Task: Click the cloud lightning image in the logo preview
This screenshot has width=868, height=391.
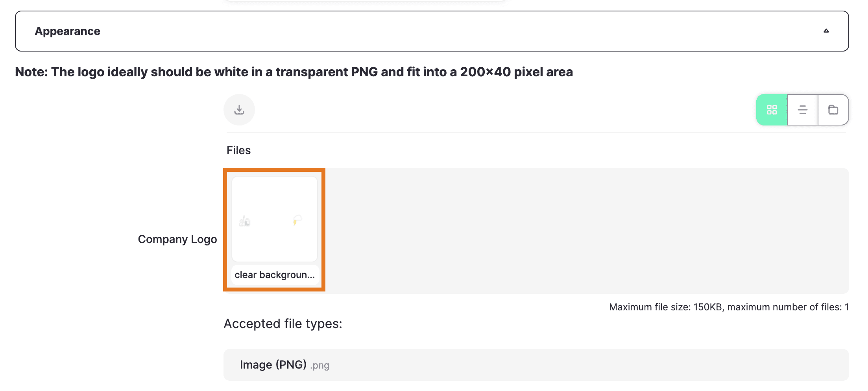Action: tap(297, 220)
